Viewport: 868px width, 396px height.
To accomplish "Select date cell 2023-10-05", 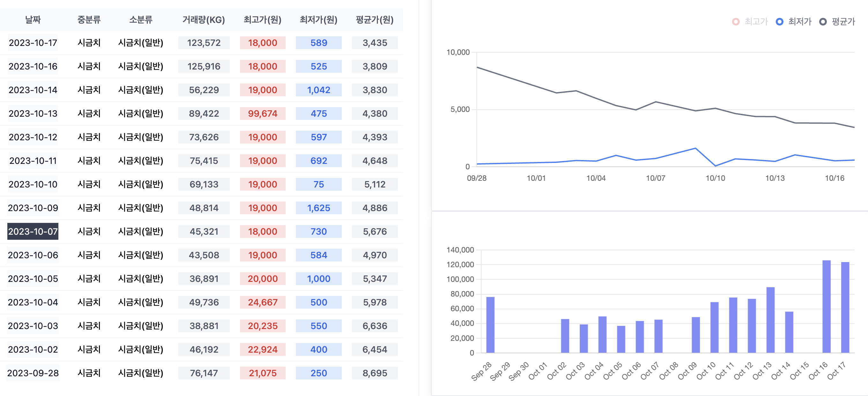I will pyautogui.click(x=33, y=278).
